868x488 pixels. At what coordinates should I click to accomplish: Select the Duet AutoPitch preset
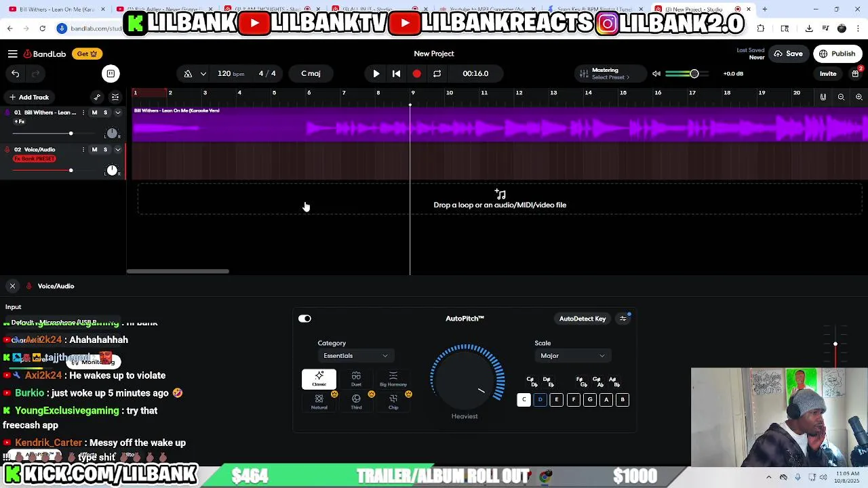tap(356, 380)
